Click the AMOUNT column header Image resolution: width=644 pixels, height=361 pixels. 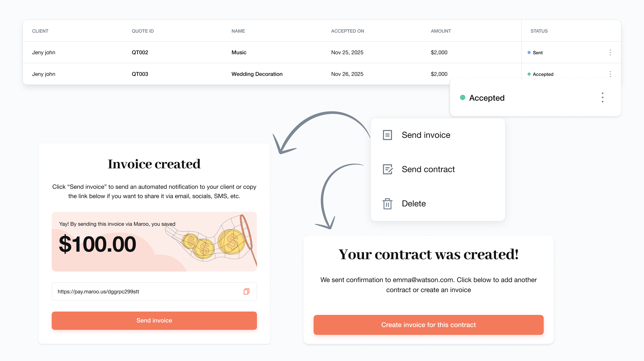[x=441, y=31]
